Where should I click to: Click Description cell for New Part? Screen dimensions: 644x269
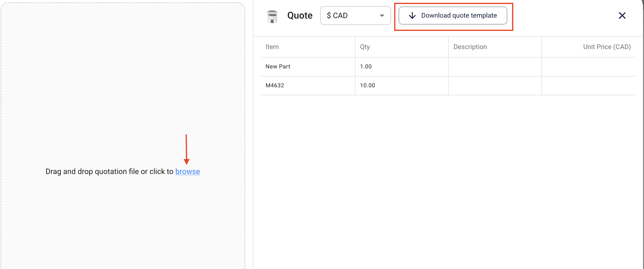[495, 67]
